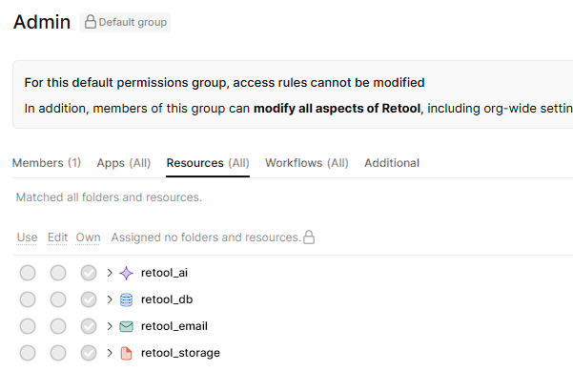The image size is (573, 392).
Task: Toggle Edit permission for retool_db
Action: click(58, 299)
